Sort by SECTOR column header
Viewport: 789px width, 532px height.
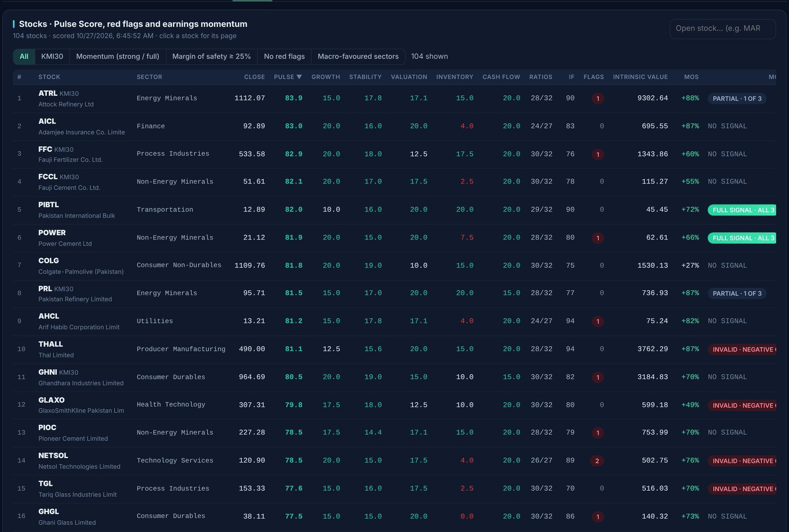click(x=149, y=77)
